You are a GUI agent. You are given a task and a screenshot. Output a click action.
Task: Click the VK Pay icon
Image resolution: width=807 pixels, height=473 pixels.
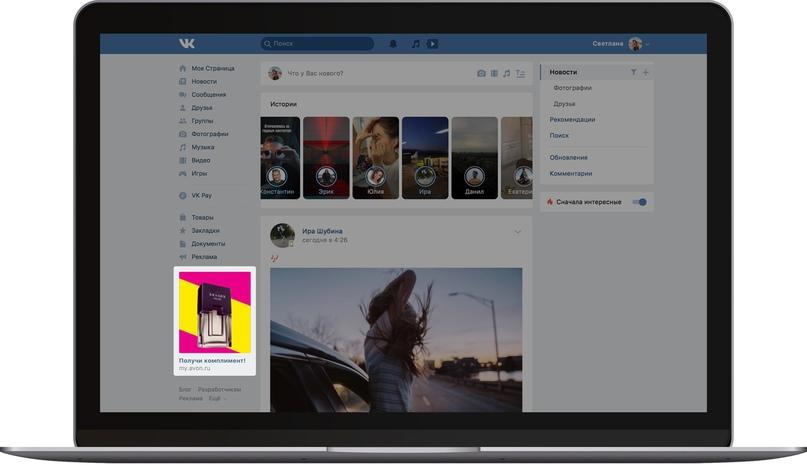[x=183, y=196]
